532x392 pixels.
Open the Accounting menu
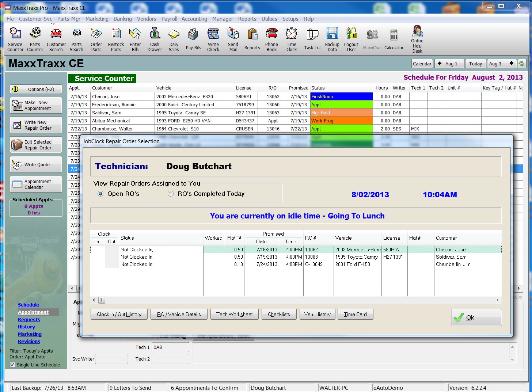point(194,19)
